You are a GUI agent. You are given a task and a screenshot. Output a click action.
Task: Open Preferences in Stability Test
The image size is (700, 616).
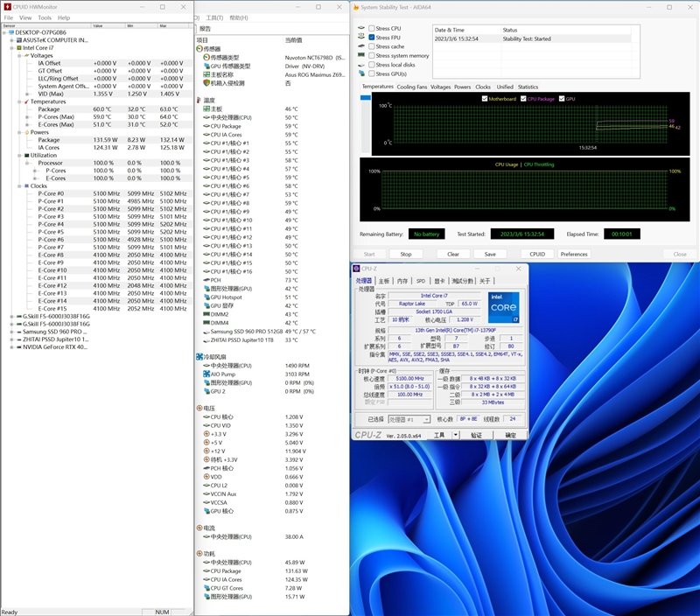tap(574, 254)
